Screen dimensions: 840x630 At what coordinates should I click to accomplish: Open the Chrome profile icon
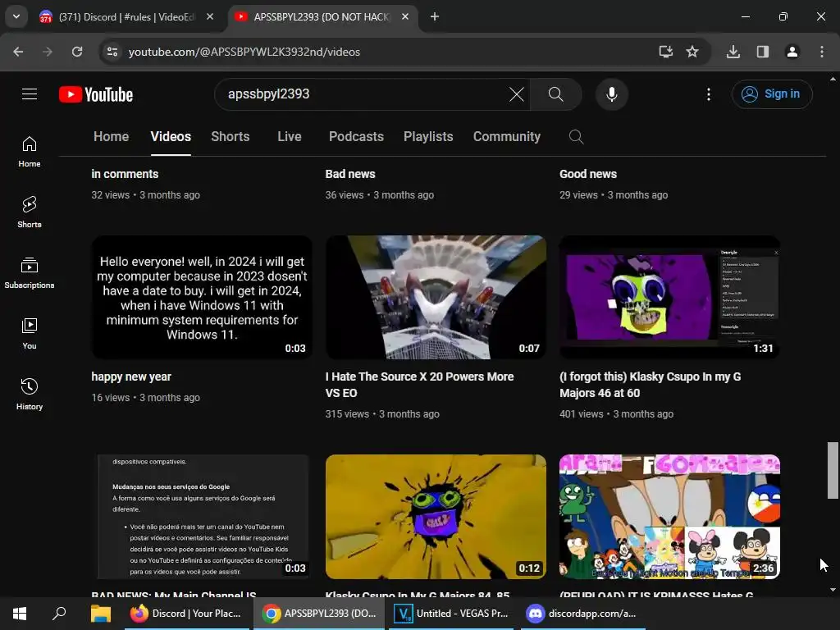tap(792, 52)
